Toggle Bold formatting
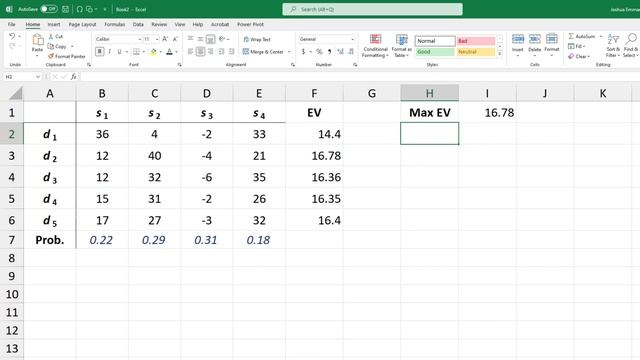Viewport: 640px width, 360px height. tap(100, 52)
